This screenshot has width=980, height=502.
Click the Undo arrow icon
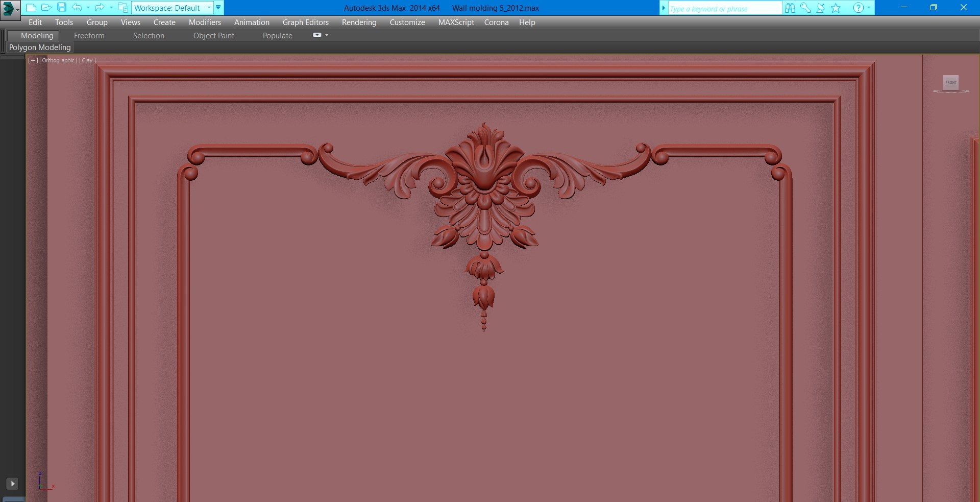click(x=77, y=8)
